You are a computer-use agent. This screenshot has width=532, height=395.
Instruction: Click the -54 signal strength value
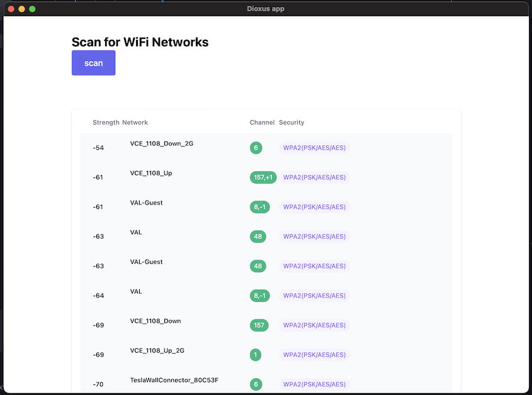[98, 148]
